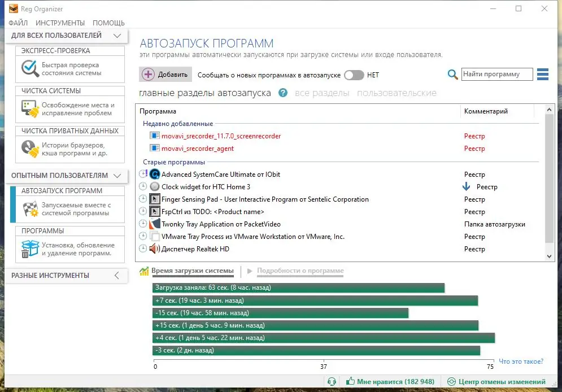Switch to главные разделы автозапуска tab

[x=205, y=93]
